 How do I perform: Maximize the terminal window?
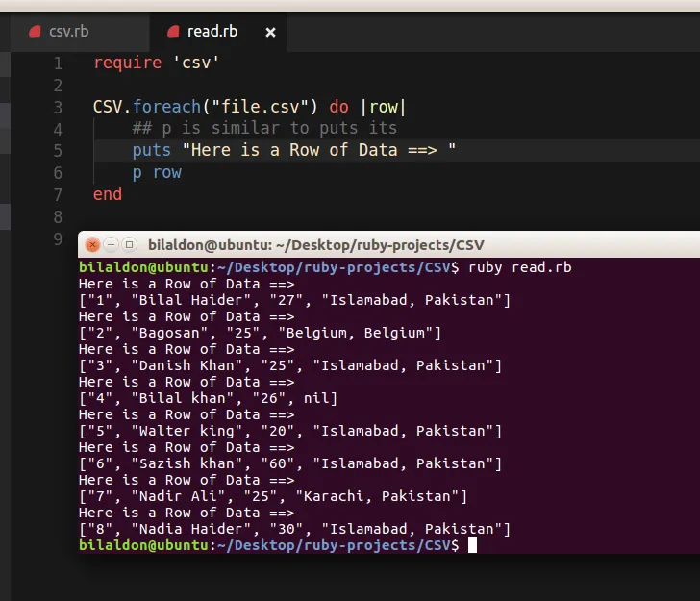(x=129, y=244)
